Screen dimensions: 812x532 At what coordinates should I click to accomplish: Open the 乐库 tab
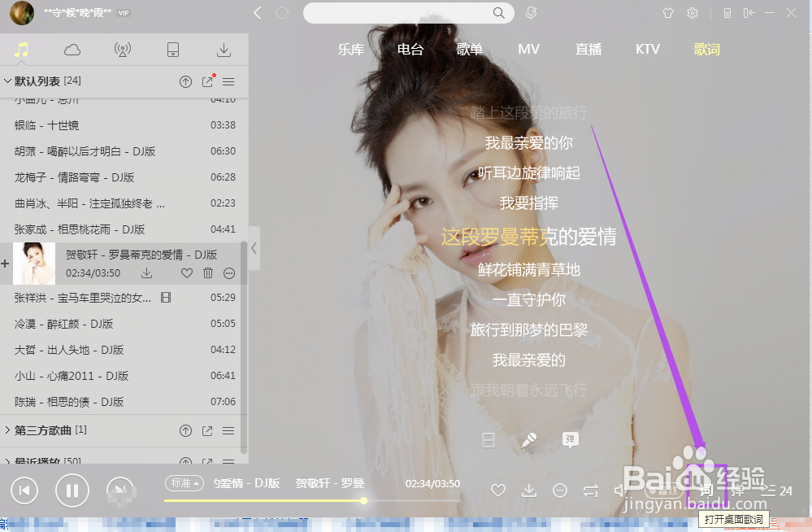click(x=351, y=50)
